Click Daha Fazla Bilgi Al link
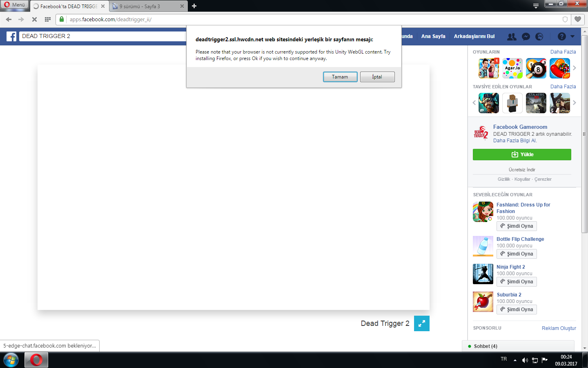This screenshot has width=588, height=368. 515,141
